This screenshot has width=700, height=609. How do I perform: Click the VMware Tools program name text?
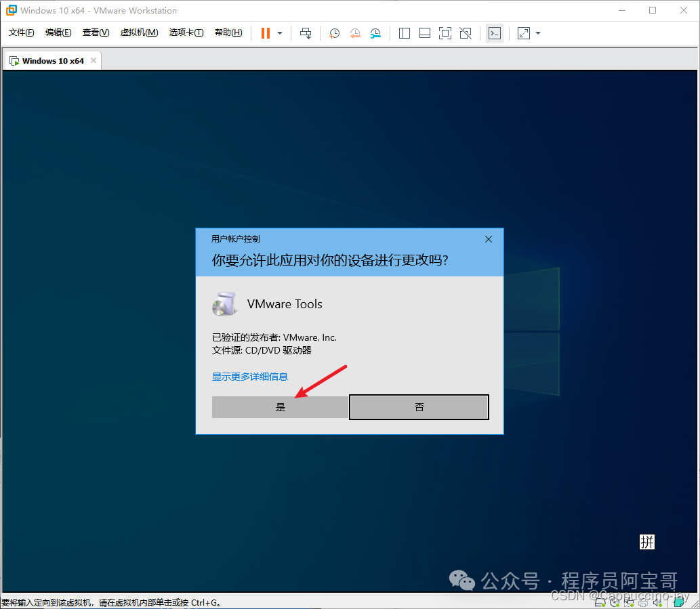285,304
